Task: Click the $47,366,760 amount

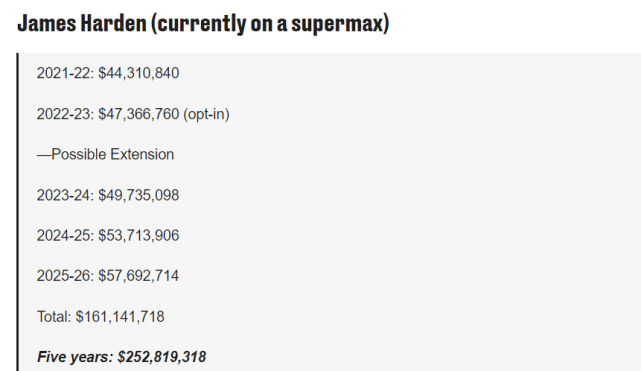Action: point(139,114)
